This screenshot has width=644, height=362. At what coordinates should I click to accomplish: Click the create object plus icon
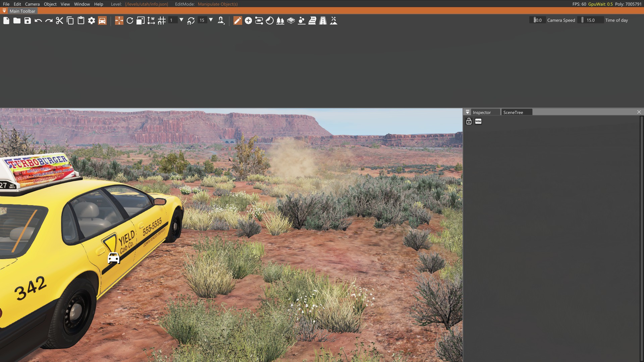248,20
